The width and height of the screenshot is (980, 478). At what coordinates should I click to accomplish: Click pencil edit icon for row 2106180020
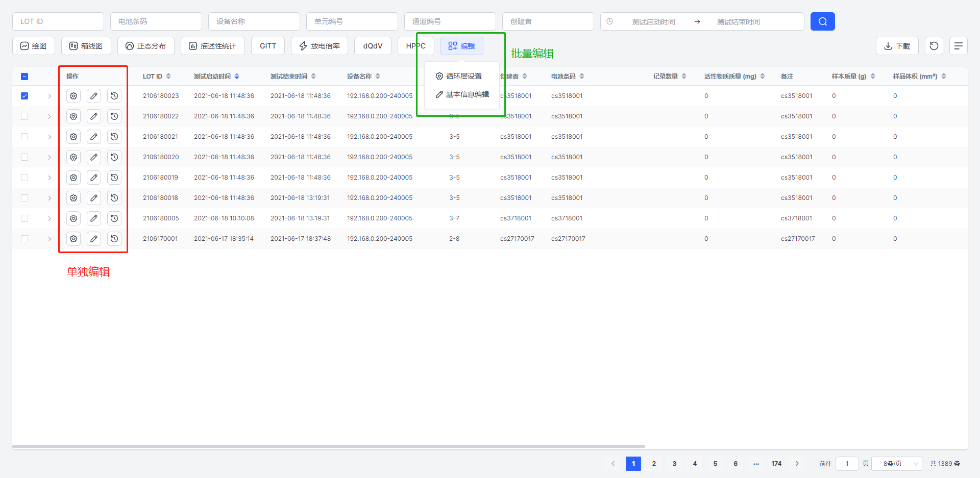point(94,157)
